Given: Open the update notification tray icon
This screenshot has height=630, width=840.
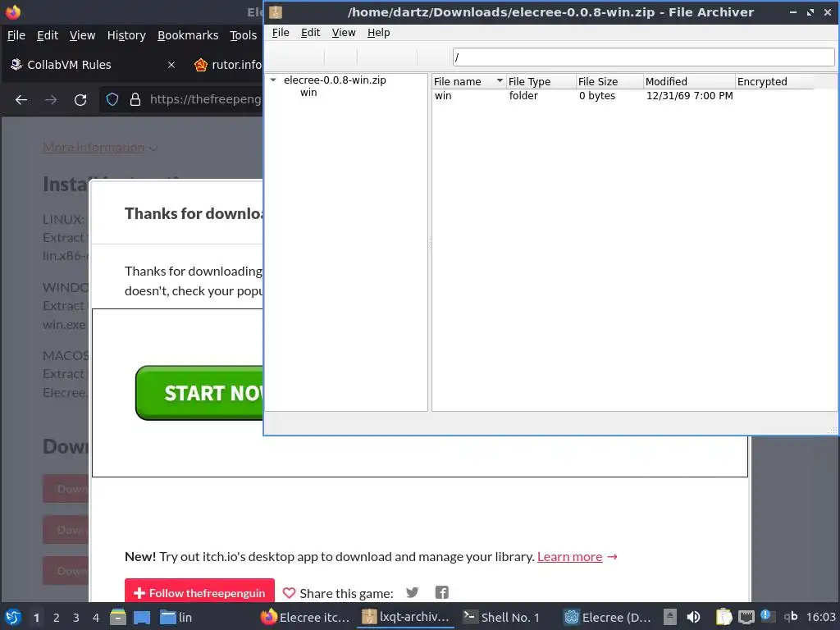Looking at the screenshot, I should 768,616.
